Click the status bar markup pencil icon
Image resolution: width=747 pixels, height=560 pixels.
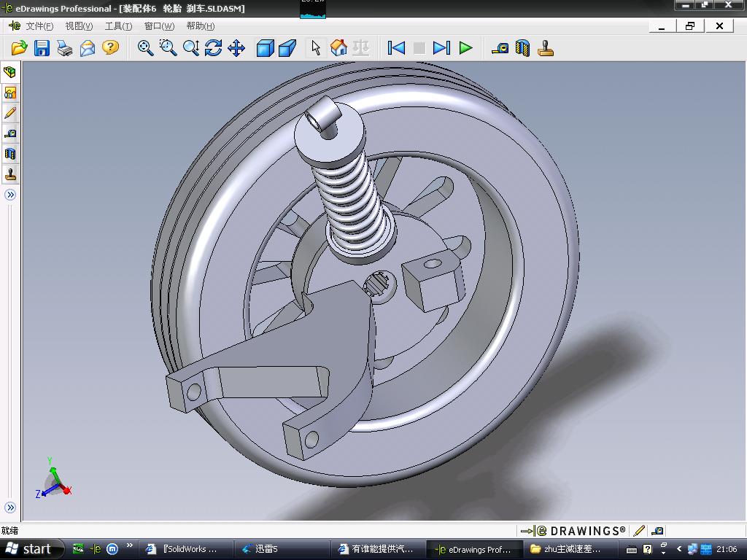coord(639,531)
